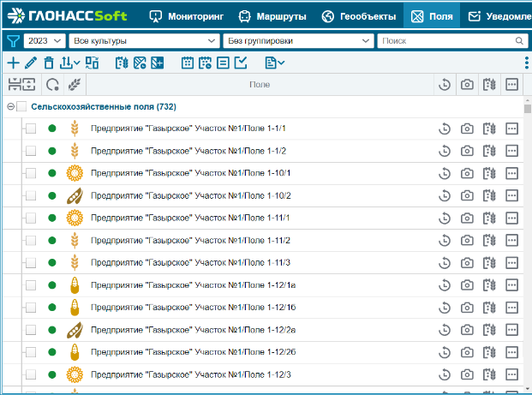This screenshot has height=395, width=532.
Task: Open the Уведомления tab
Action: click(499, 16)
